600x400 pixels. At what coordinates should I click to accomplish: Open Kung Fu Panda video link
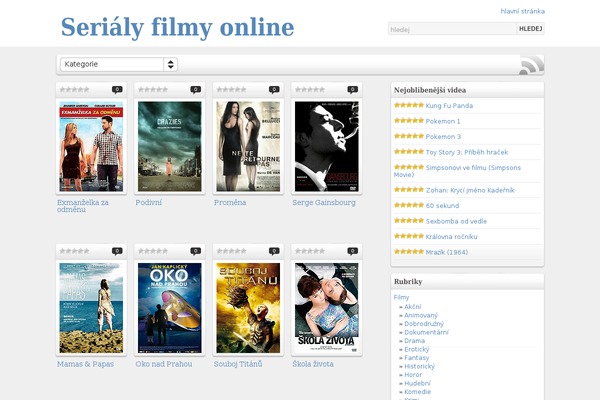point(449,105)
